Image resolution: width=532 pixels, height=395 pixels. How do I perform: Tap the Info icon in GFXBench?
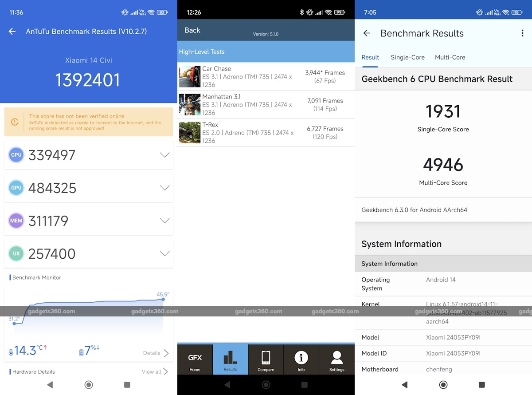pyautogui.click(x=301, y=359)
